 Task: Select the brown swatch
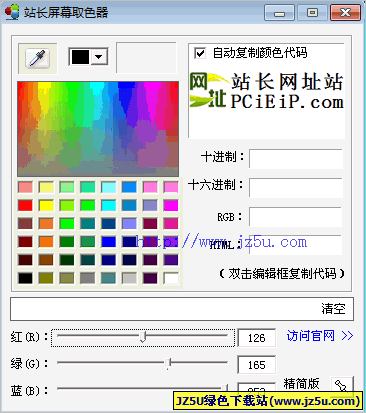pyautogui.click(x=46, y=260)
